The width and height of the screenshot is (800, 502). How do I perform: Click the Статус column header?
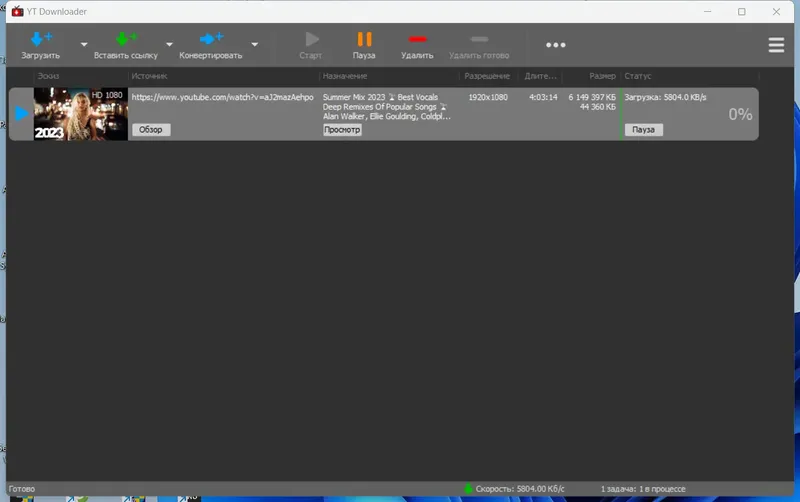[638, 76]
